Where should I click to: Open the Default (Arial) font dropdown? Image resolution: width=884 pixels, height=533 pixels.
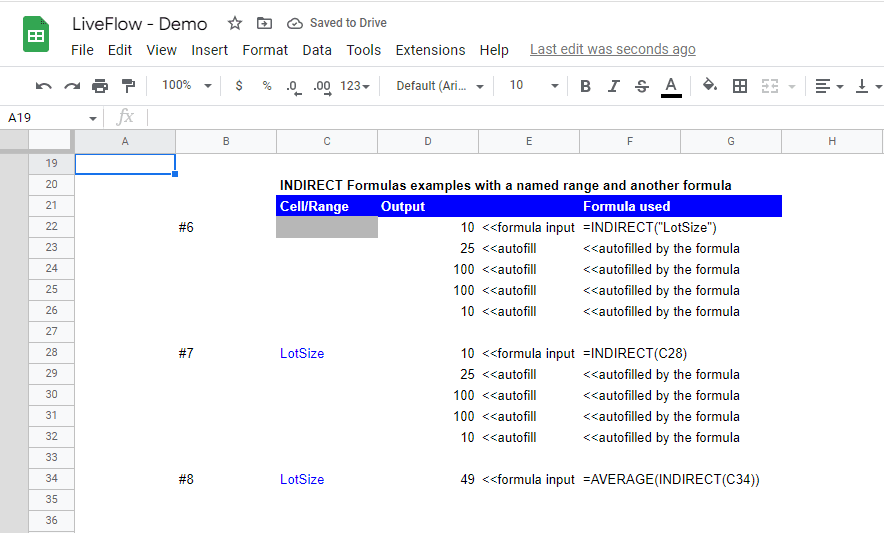(440, 86)
